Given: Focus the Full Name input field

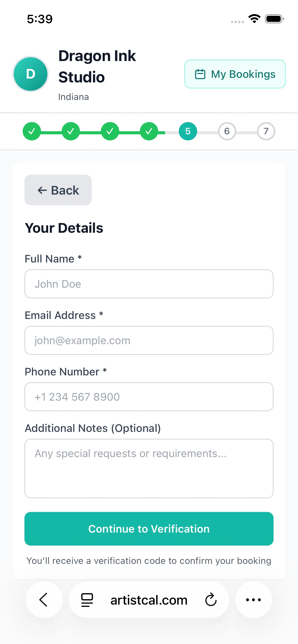Looking at the screenshot, I should point(148,284).
